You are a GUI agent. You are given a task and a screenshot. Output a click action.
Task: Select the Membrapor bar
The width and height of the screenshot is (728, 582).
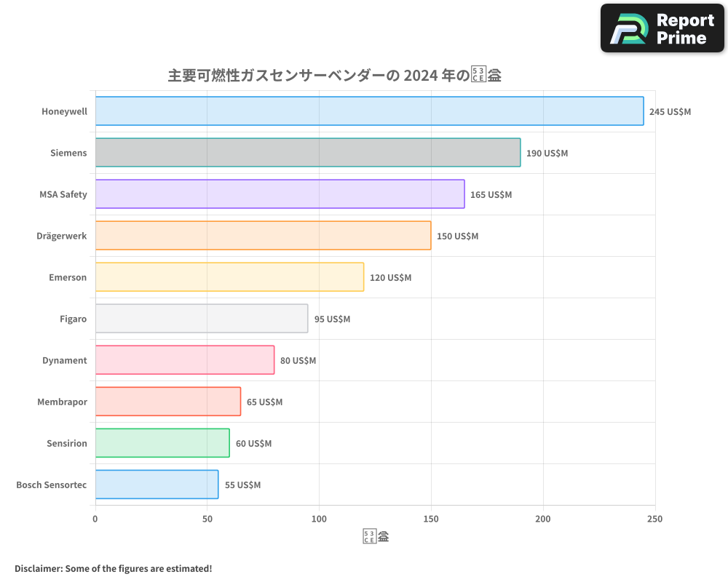click(x=167, y=402)
